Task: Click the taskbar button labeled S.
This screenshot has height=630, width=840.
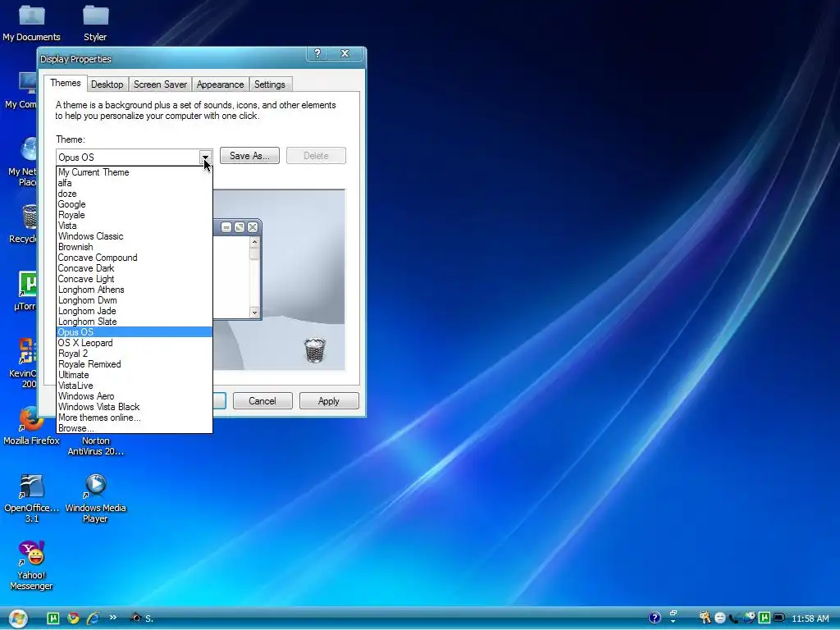Action: coord(144,619)
